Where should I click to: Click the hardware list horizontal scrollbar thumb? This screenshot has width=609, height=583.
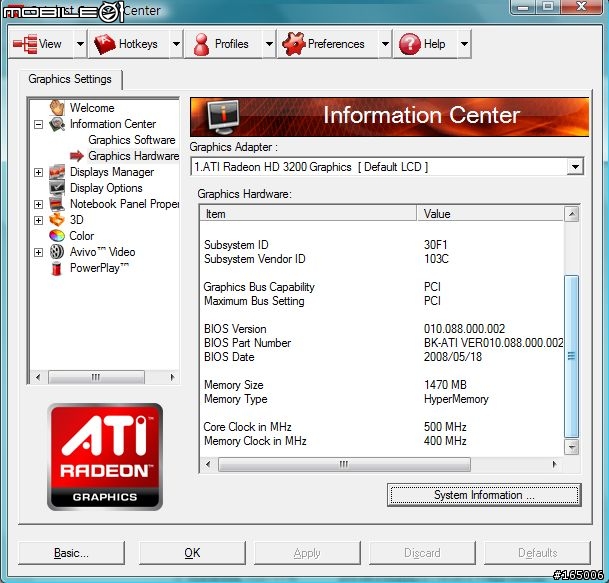click(344, 465)
